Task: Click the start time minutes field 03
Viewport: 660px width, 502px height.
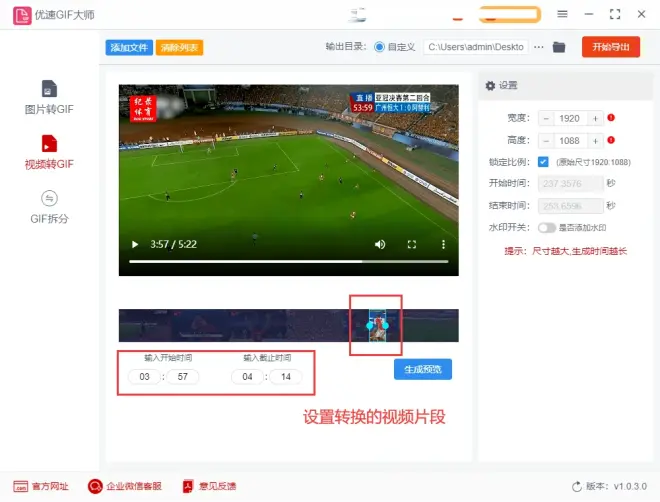Action: (x=144, y=377)
